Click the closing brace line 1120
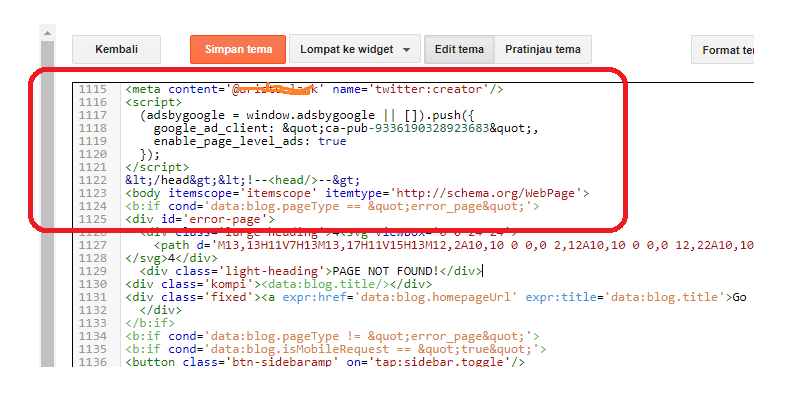The image size is (794, 413). [150, 154]
